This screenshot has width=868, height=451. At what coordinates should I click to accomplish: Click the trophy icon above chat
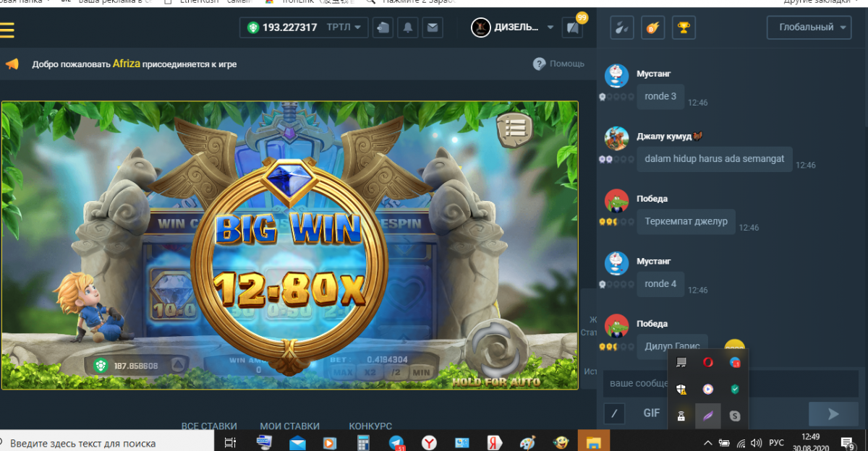coord(682,28)
